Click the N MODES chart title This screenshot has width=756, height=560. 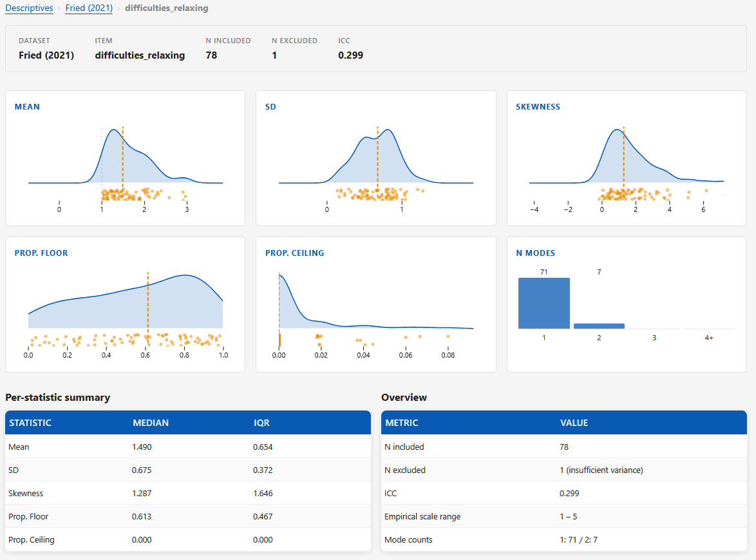[536, 253]
